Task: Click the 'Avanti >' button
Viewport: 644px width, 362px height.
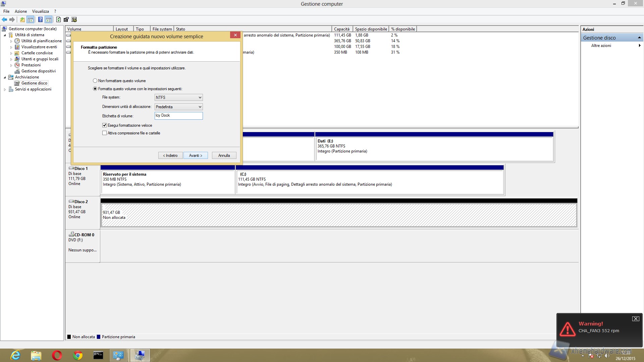Action: (196, 156)
